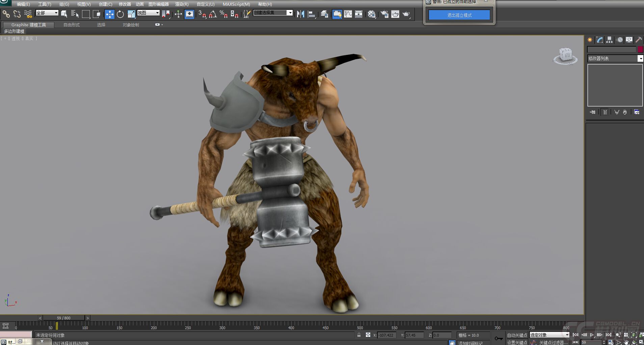The image size is (644, 345).
Task: Switch to Graphite 建模工具 tab
Action: click(28, 25)
